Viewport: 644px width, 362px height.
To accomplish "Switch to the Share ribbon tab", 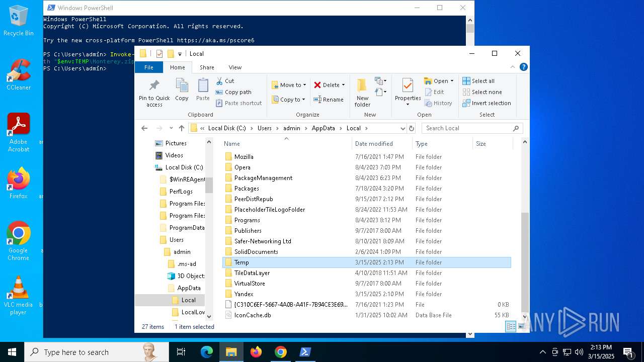I will coord(207,67).
